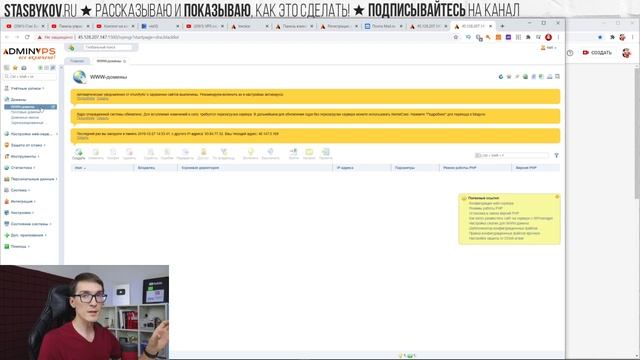
Task: Click the Создать toolbar icon for WWW-domains
Action: click(78, 154)
